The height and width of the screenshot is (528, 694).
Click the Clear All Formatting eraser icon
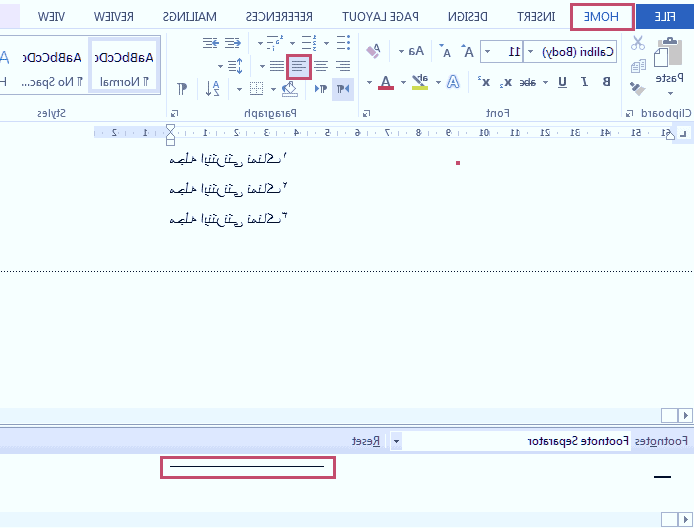click(x=374, y=51)
